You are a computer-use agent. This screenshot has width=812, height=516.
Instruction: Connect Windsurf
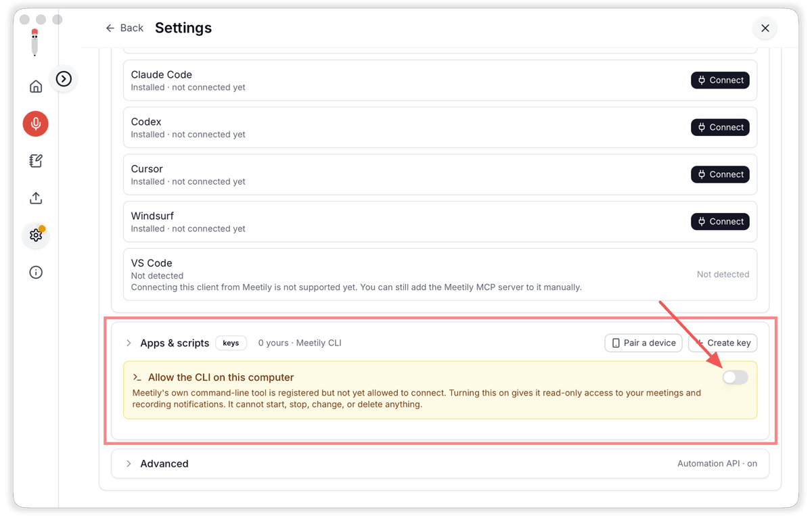720,221
